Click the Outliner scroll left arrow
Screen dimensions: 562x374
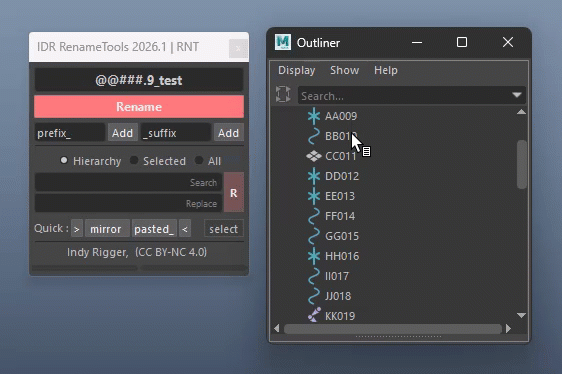pyautogui.click(x=276, y=328)
